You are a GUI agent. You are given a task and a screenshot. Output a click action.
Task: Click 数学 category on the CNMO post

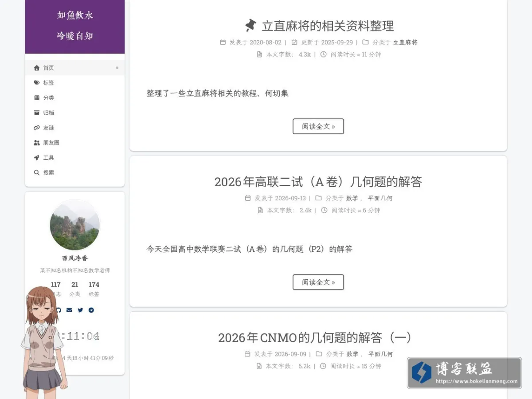[352, 354]
